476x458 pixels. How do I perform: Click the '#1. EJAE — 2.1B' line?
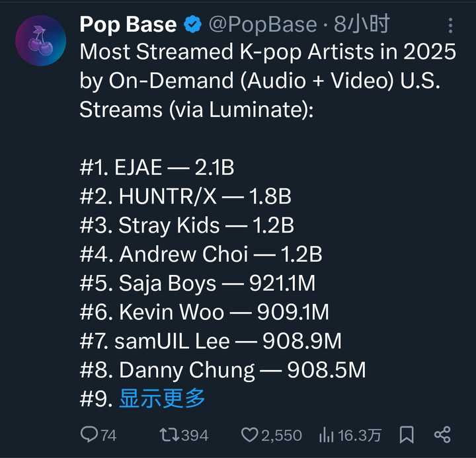[157, 167]
